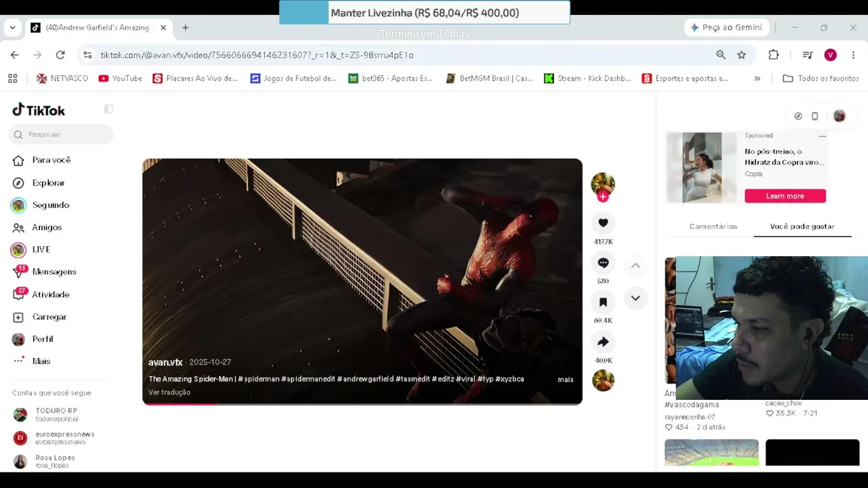Save the video with the bookmark icon
Viewport: 868px width, 488px height.
click(603, 302)
